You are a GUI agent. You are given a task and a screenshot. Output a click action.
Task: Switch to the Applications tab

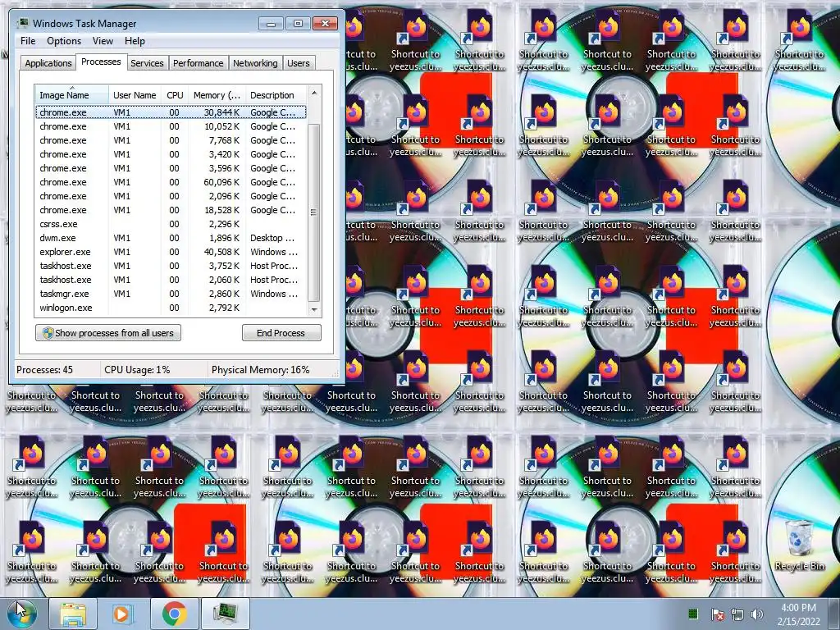point(48,63)
